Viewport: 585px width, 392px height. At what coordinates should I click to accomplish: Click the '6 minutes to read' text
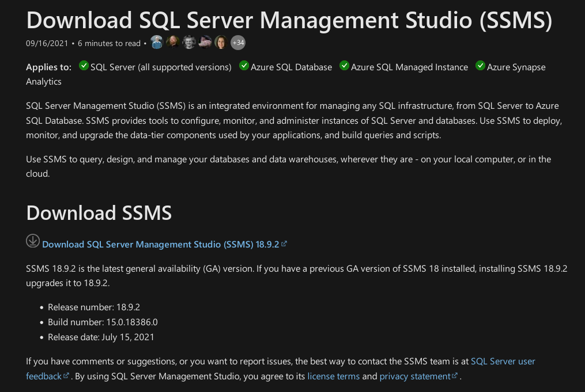coord(109,43)
